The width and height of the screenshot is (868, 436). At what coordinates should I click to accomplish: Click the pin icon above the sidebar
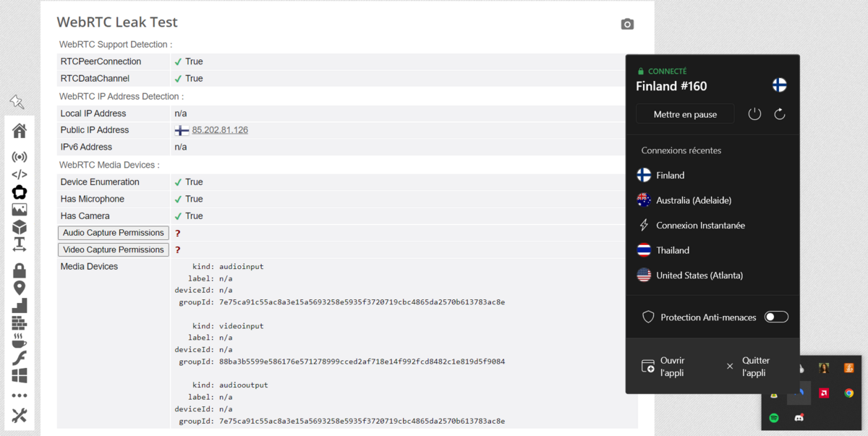coord(17,102)
